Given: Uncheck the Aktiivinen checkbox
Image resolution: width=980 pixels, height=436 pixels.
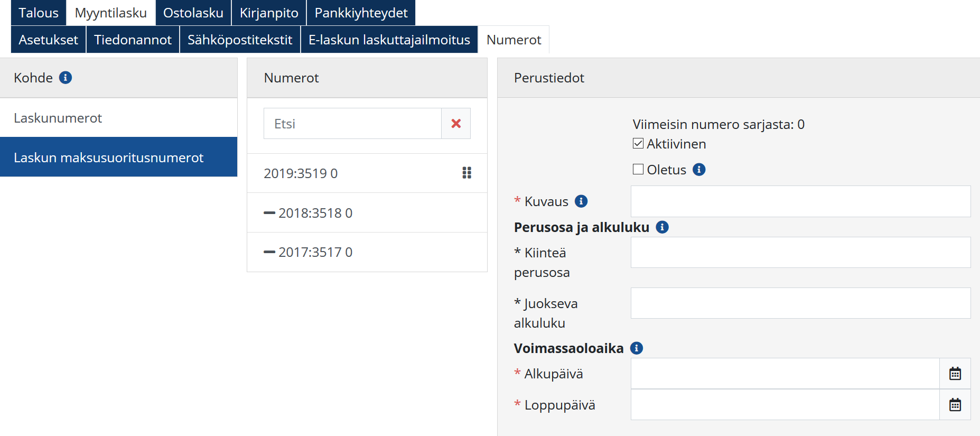Looking at the screenshot, I should point(638,144).
